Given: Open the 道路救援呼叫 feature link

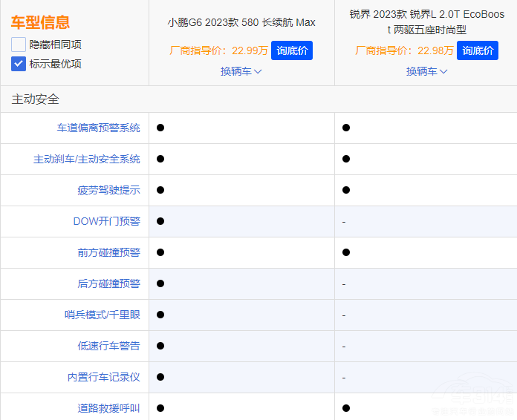Looking at the screenshot, I should click(108, 407).
